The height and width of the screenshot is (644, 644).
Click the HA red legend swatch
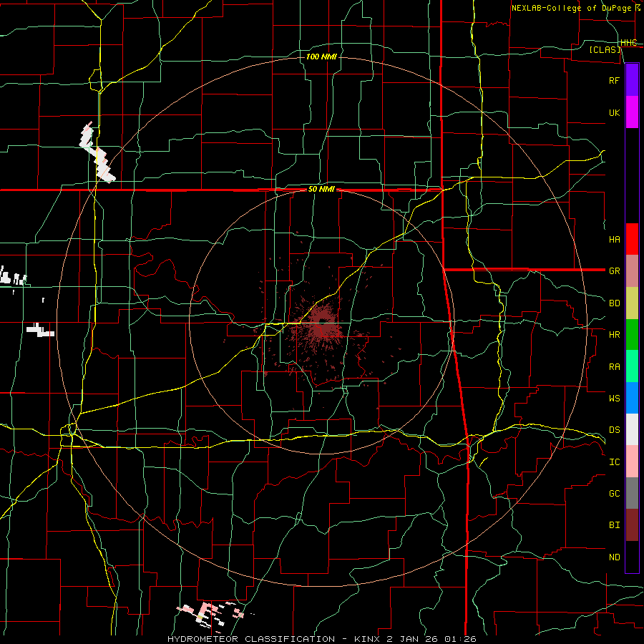pyautogui.click(x=632, y=239)
